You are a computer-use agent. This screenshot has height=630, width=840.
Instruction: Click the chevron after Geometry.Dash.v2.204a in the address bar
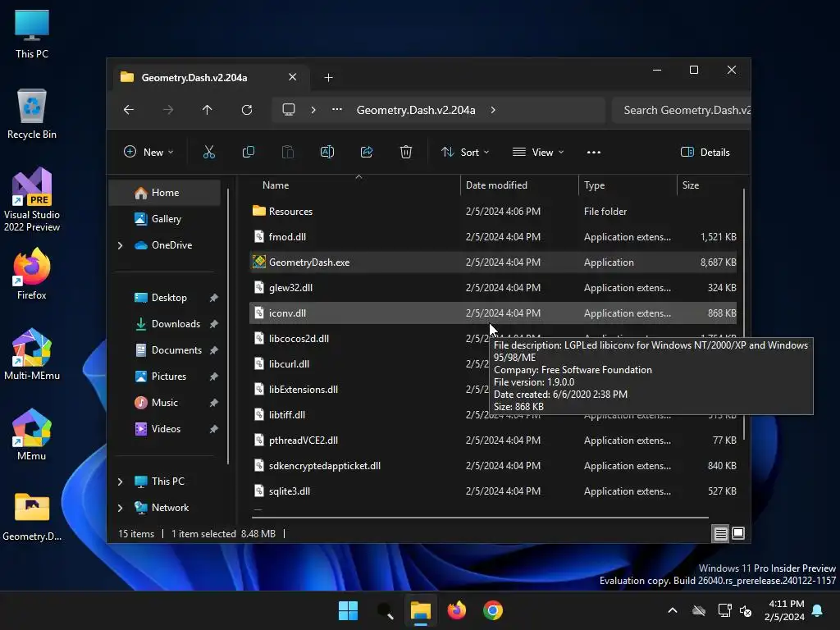tap(493, 110)
